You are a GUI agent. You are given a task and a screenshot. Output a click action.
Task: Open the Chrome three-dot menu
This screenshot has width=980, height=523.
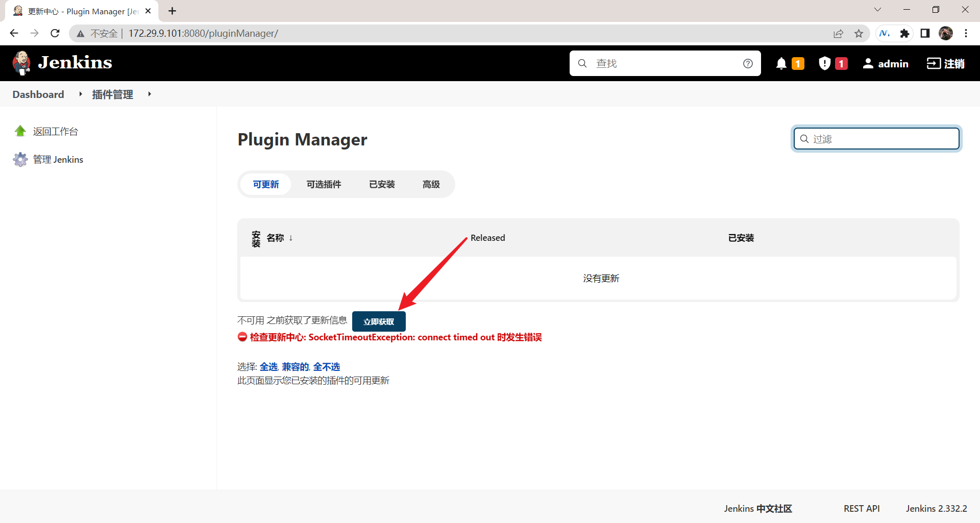[966, 34]
